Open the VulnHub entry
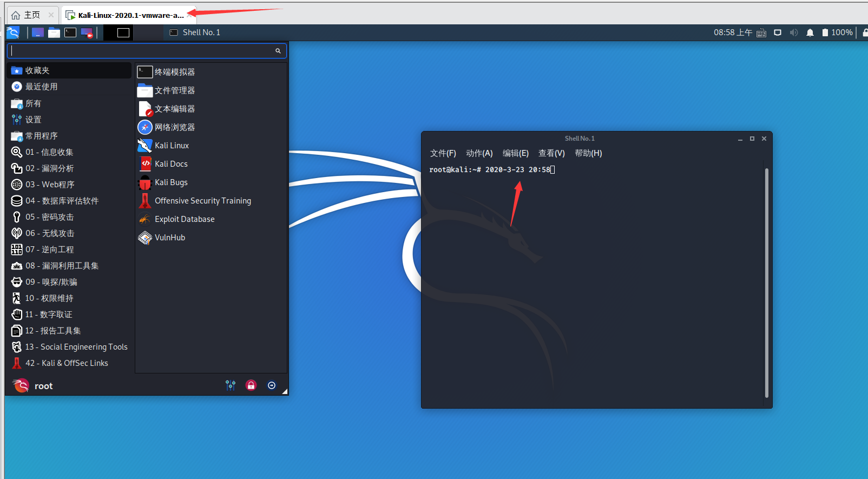 [x=211, y=238]
